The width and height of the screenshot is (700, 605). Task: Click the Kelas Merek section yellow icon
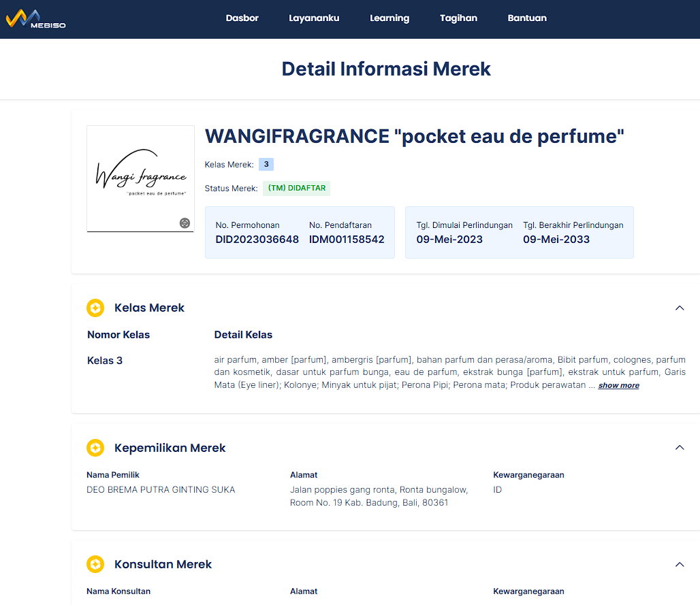95,308
